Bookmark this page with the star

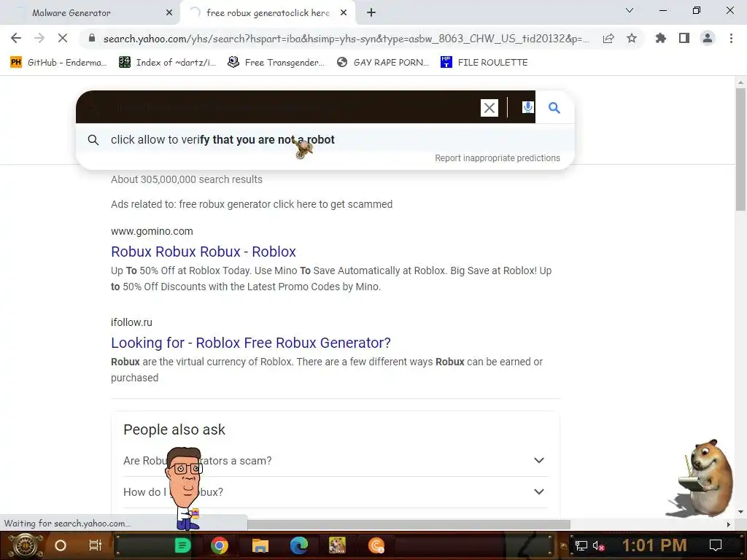click(632, 38)
